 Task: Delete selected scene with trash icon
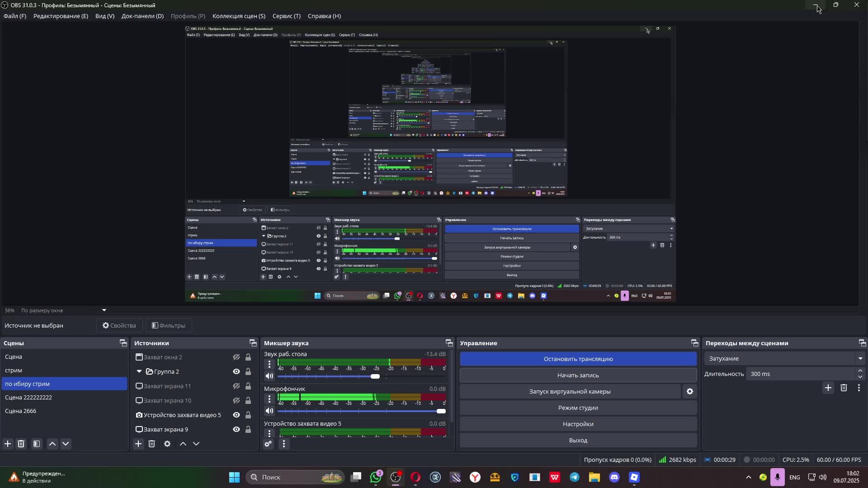click(21, 444)
